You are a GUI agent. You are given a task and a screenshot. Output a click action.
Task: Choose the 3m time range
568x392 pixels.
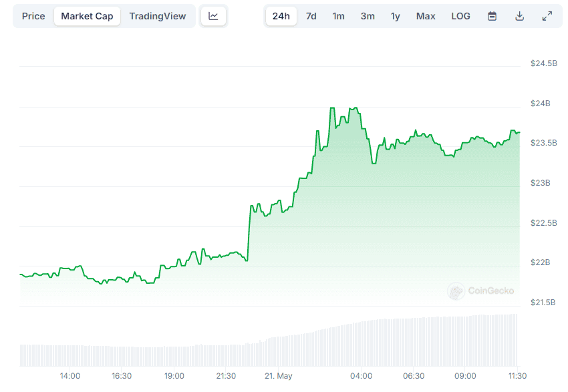(x=368, y=16)
